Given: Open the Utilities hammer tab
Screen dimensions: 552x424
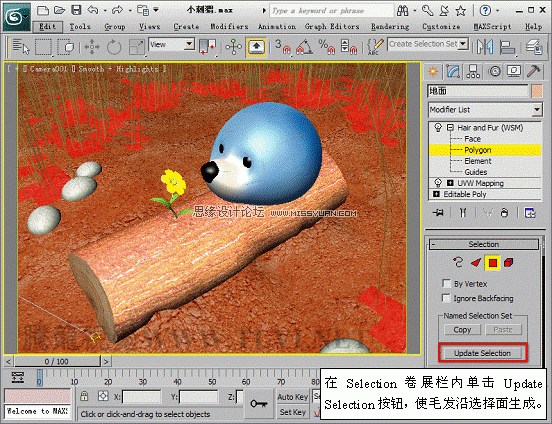Looking at the screenshot, I should point(534,71).
